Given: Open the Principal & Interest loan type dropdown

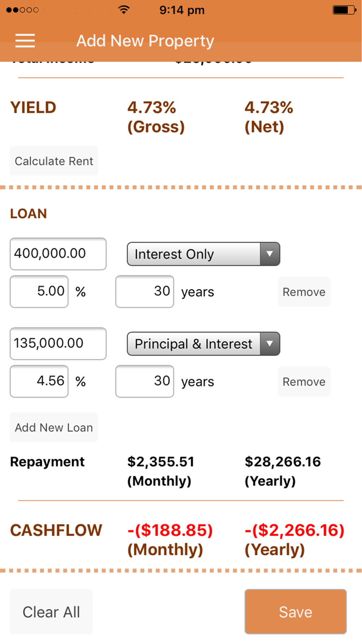Looking at the screenshot, I should 203,344.
